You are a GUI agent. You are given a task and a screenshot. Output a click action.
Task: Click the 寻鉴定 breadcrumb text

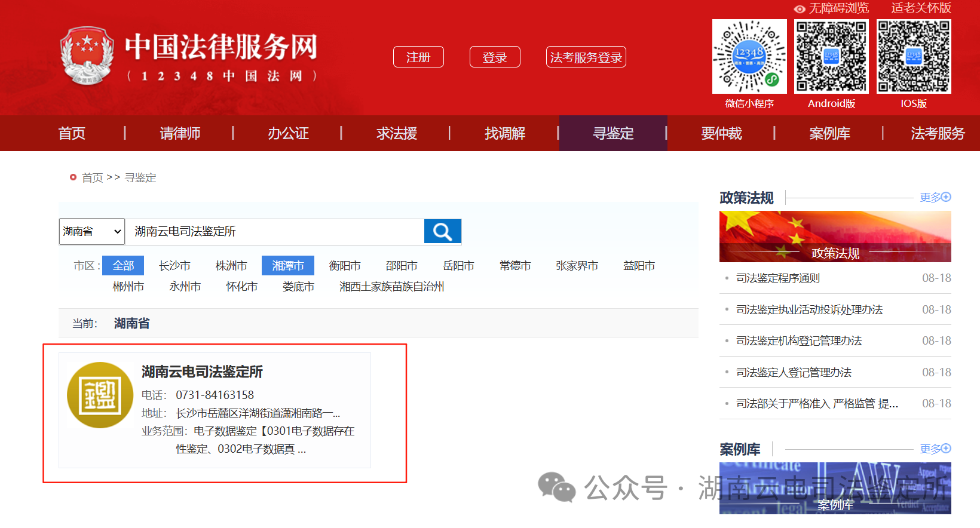coord(140,177)
